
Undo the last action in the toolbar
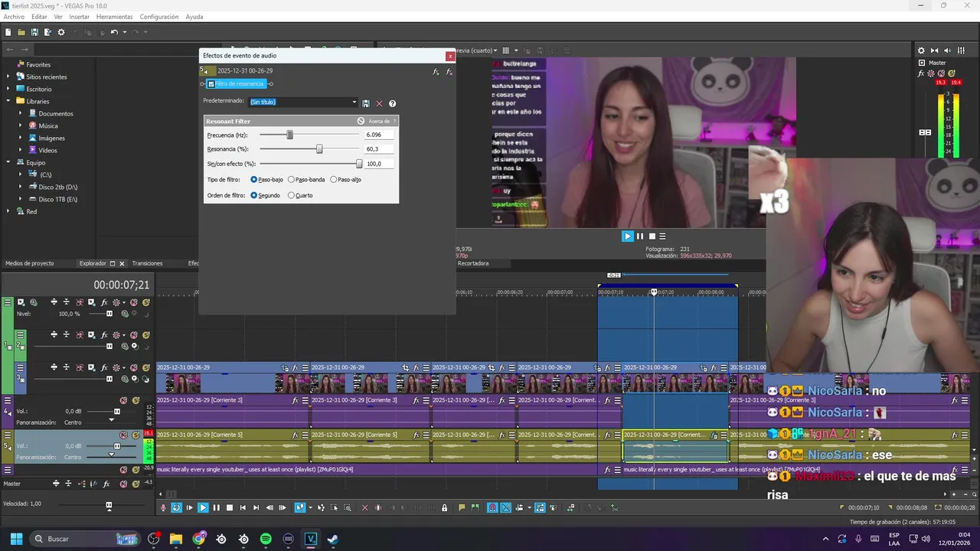coord(114,32)
